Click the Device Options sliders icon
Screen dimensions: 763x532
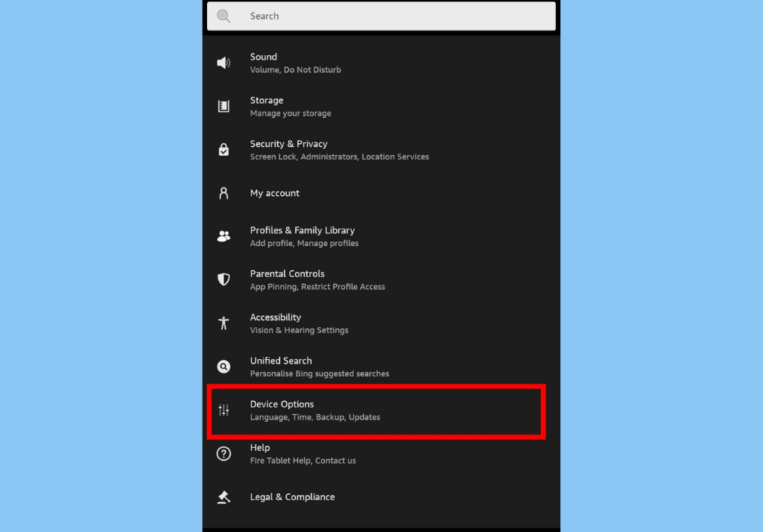point(224,411)
